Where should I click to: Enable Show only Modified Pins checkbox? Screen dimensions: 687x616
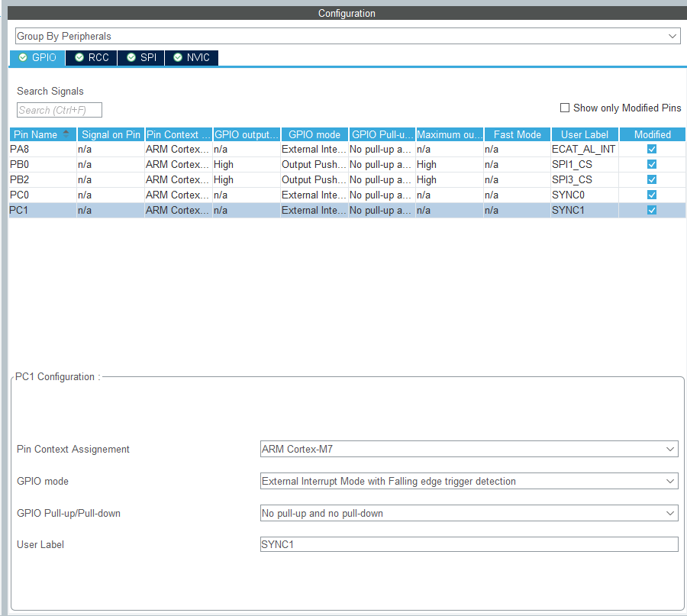pyautogui.click(x=565, y=108)
